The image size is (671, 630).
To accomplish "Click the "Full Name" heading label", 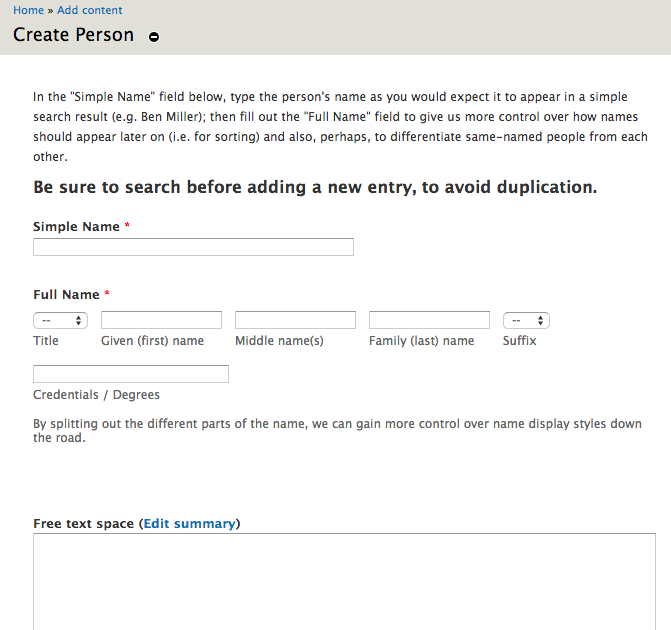I will pyautogui.click(x=66, y=294).
